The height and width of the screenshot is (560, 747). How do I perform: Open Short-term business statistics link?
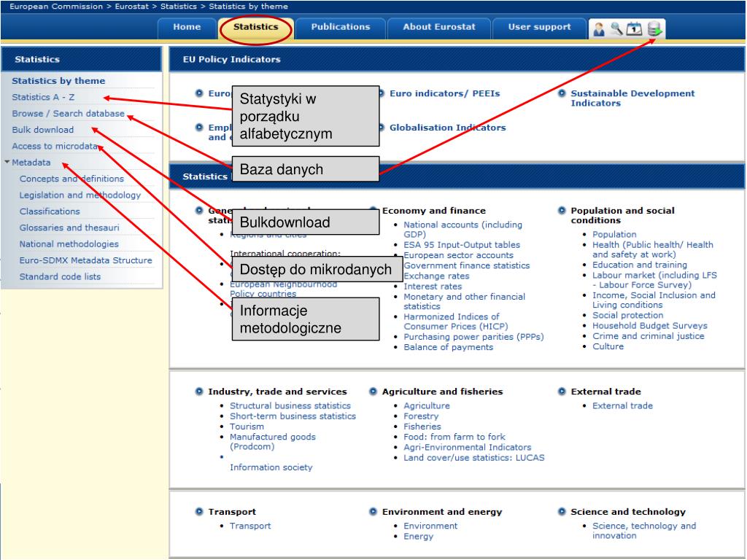[293, 416]
